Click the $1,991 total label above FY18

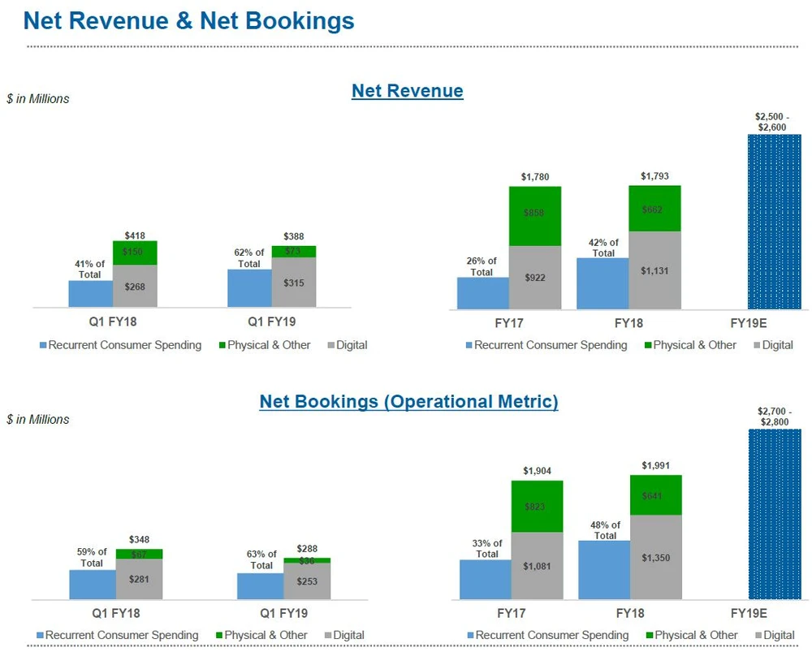point(655,465)
